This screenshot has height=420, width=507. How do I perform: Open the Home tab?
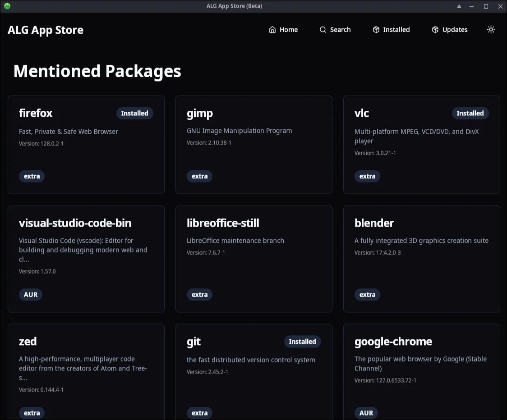pos(283,30)
